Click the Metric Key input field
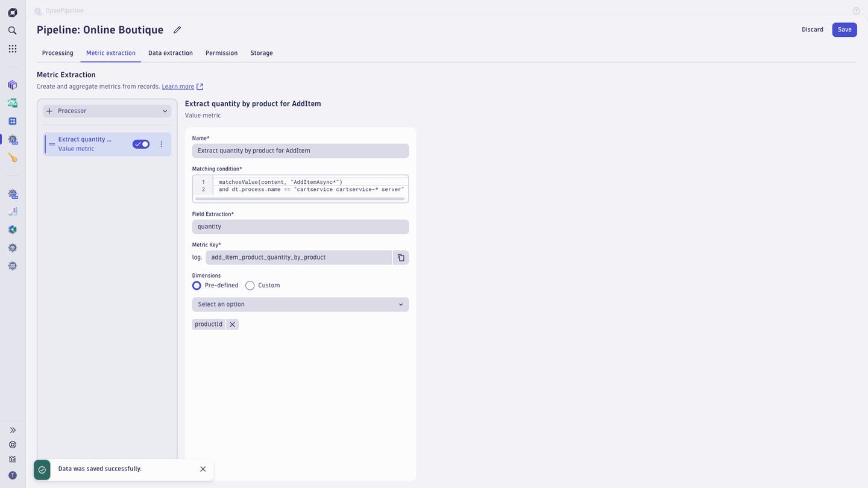 [x=299, y=257]
